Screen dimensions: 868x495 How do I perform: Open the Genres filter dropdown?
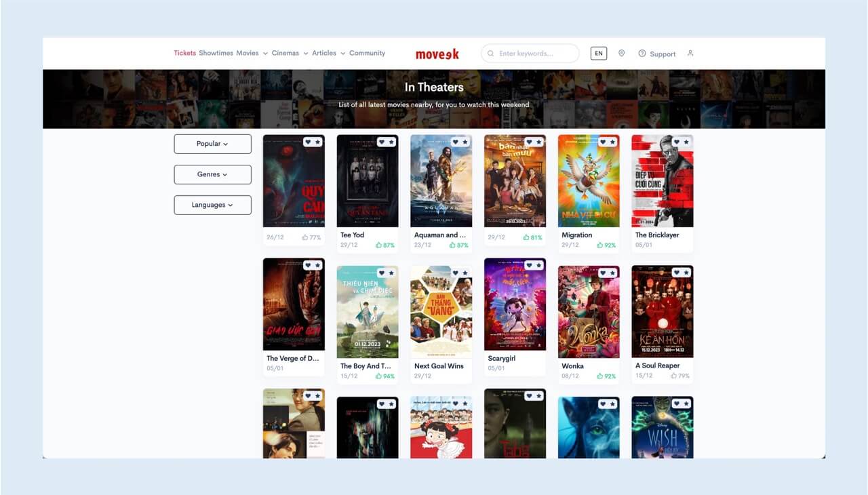pyautogui.click(x=212, y=174)
